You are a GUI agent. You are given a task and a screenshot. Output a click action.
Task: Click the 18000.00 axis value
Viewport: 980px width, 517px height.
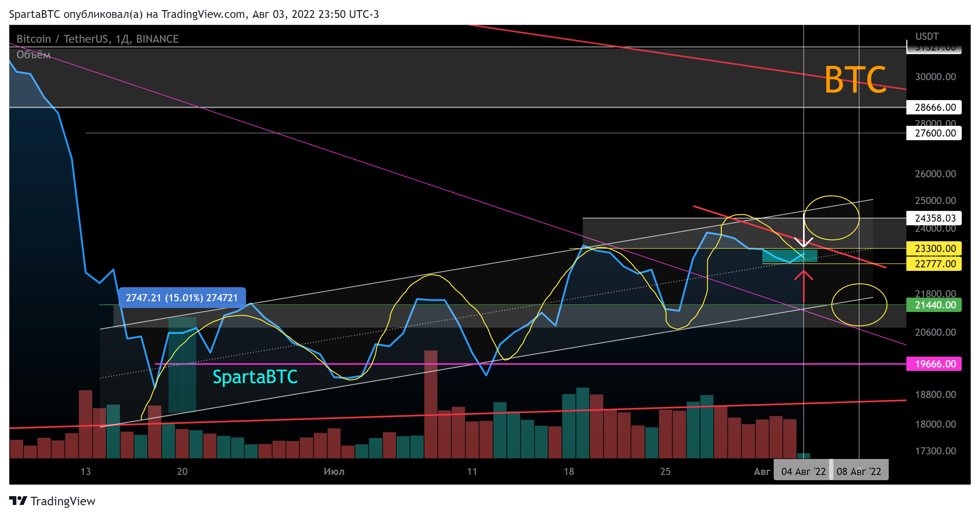(935, 424)
